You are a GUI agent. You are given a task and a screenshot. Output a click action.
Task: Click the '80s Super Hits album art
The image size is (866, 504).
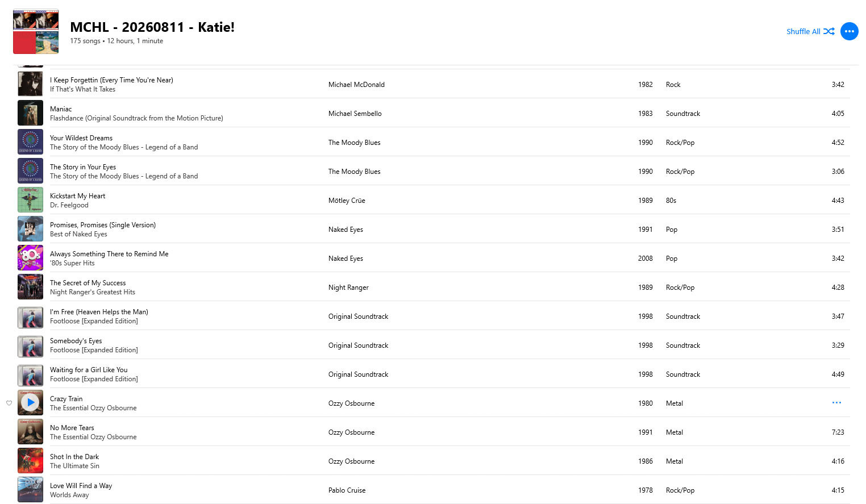[30, 258]
